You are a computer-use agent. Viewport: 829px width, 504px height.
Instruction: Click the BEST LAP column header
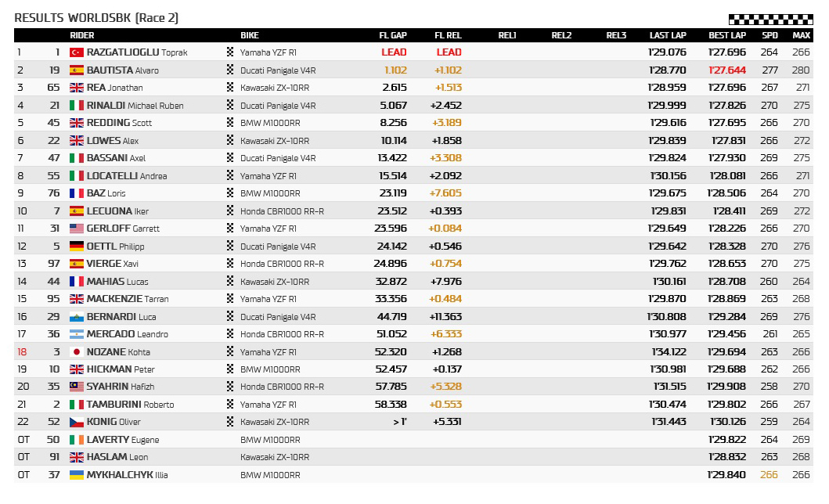click(x=726, y=35)
